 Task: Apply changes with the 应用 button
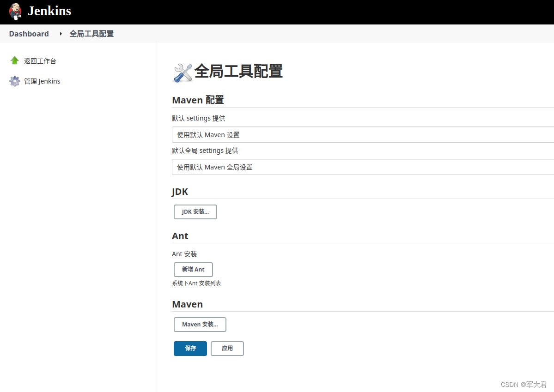point(227,348)
